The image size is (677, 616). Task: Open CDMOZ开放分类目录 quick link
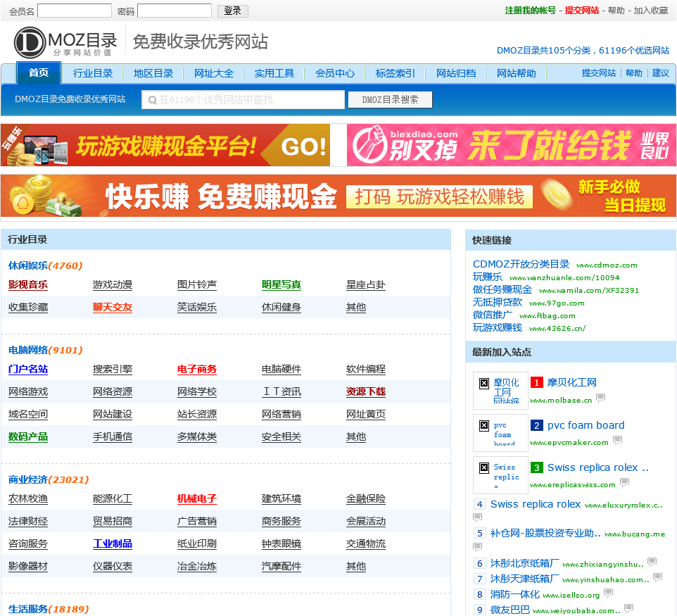(521, 265)
